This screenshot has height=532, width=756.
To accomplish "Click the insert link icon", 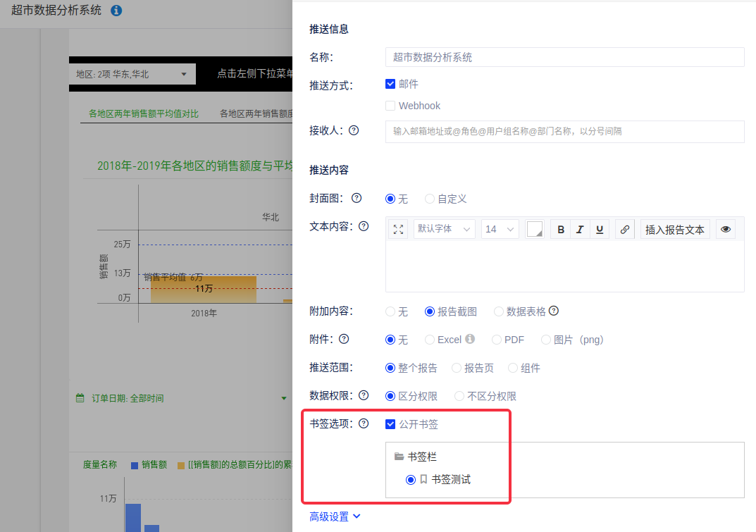I will [624, 229].
